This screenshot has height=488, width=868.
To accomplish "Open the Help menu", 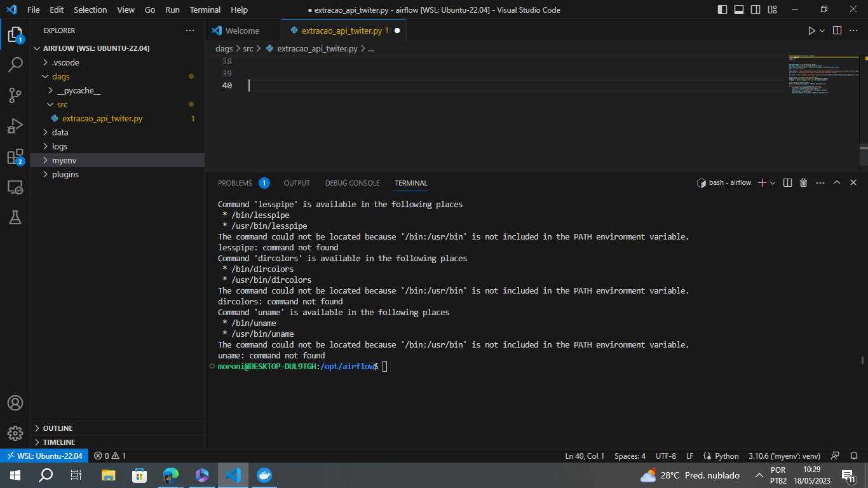I will [240, 10].
